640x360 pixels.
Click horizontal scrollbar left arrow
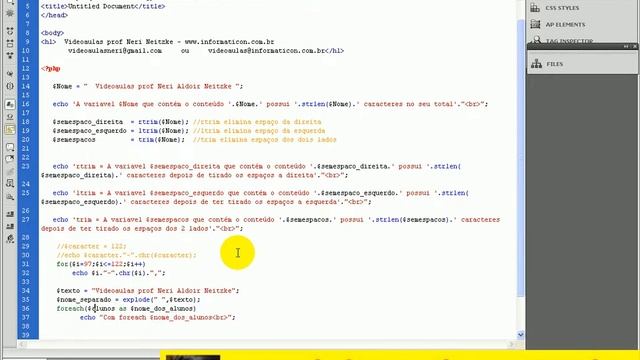(x=22, y=344)
